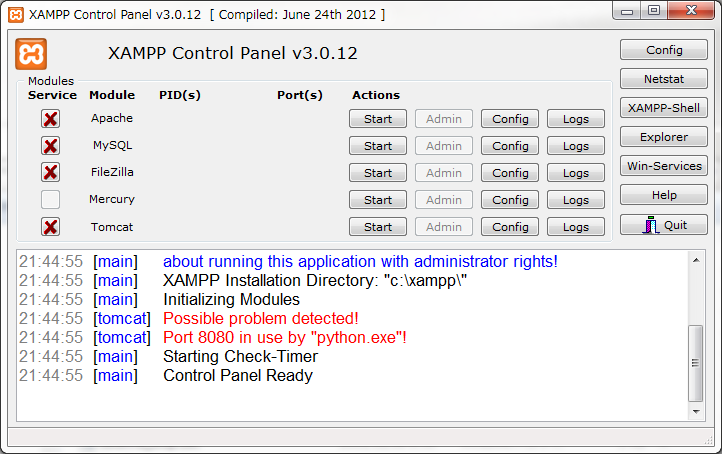Open MySQL Config button
Screen dimensions: 722x454
[x=510, y=146]
